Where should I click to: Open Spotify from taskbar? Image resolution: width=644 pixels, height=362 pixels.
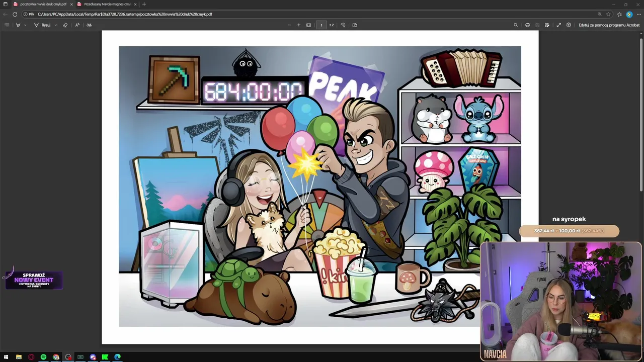(x=43, y=357)
